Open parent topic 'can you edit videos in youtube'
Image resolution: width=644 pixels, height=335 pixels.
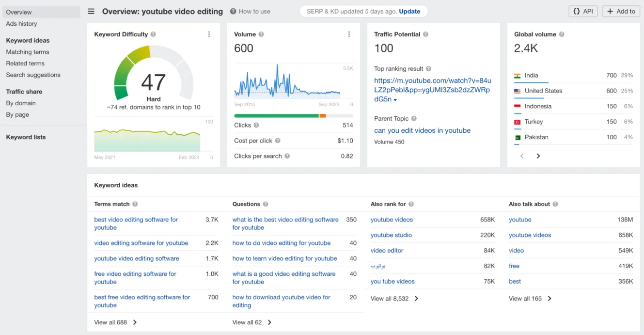(x=422, y=130)
